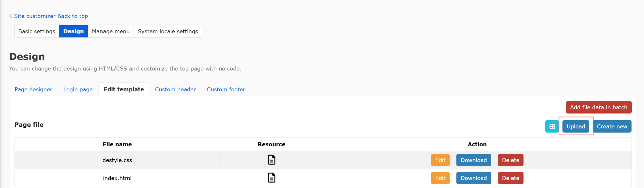Select the Design tab
The image size is (644, 188).
coord(73,31)
